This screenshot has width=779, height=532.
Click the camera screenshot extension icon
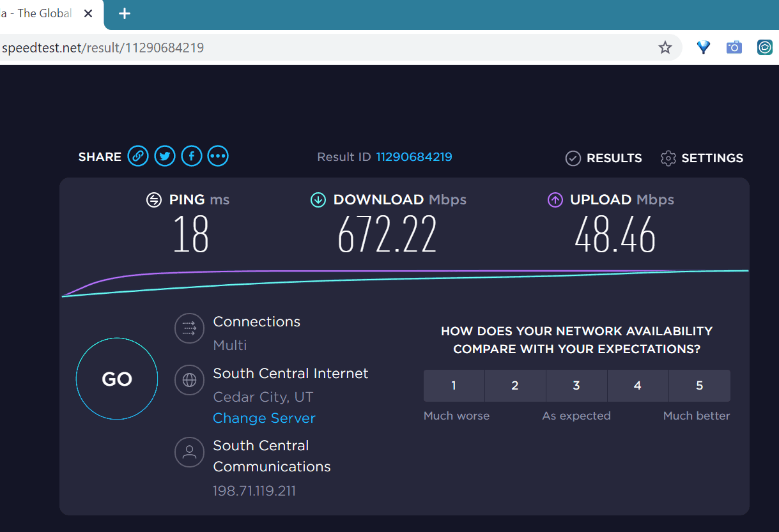734,47
